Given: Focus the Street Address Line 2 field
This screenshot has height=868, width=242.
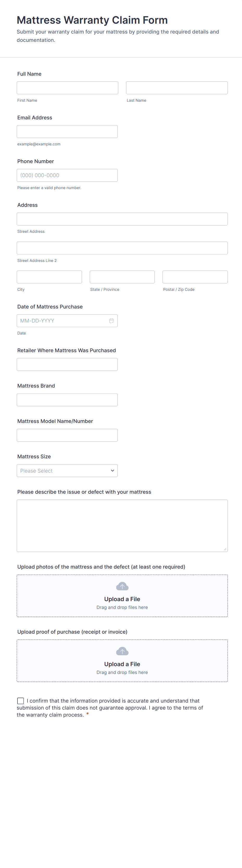Looking at the screenshot, I should 122,248.
